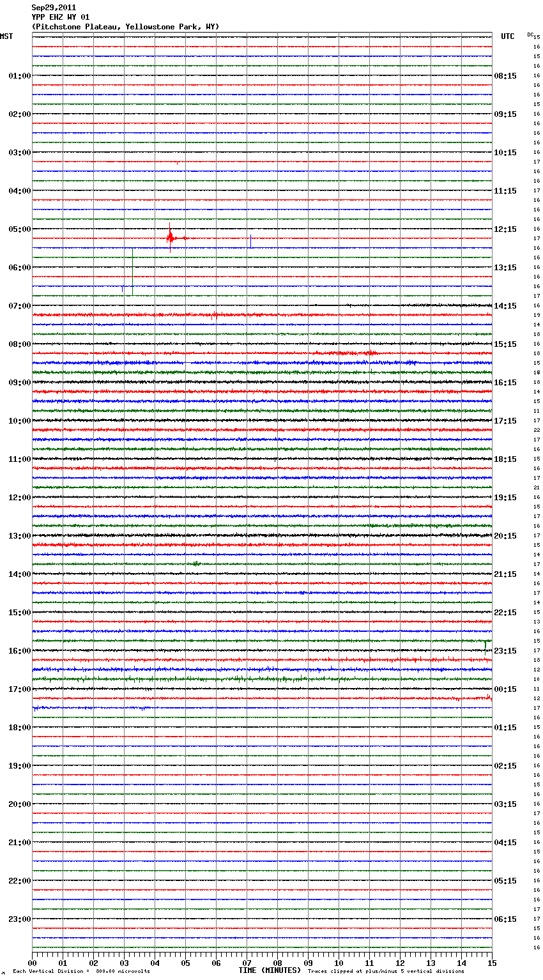Select the 12:00 MST time label

click(20, 498)
